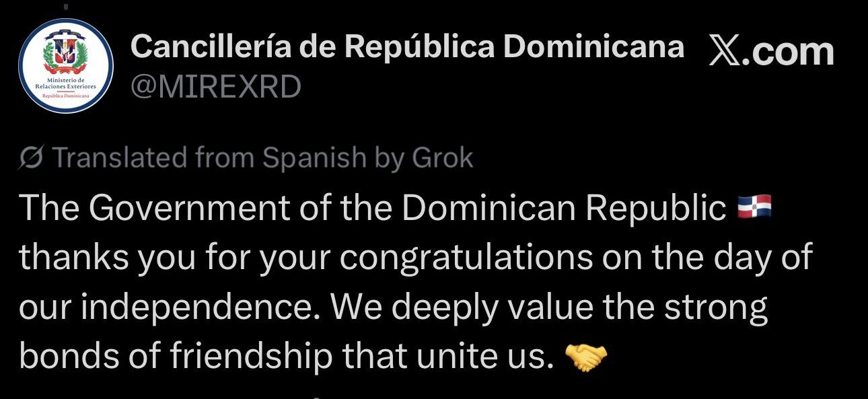Open the @MIREXRD handle link
Image resolution: width=868 pixels, height=399 pixels.
coord(215,87)
